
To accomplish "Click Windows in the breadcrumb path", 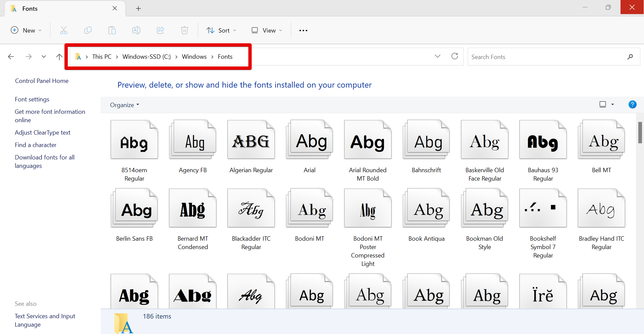I will [194, 57].
